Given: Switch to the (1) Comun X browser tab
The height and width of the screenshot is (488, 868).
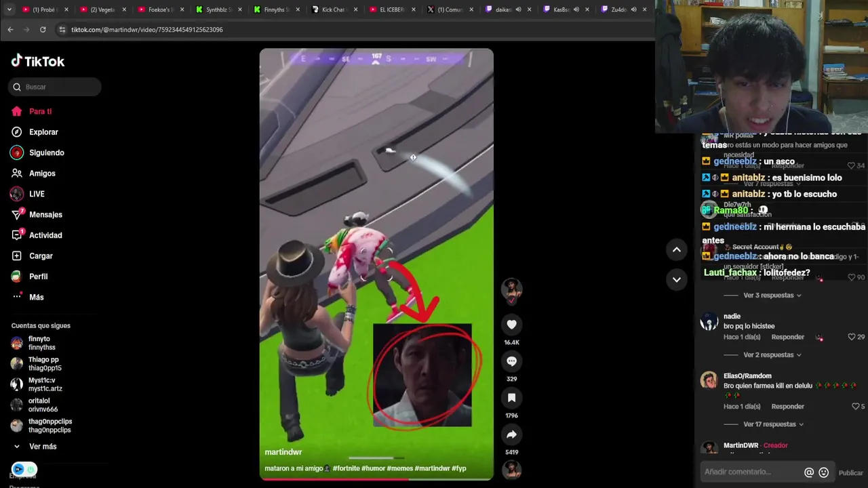Looking at the screenshot, I should tap(450, 9).
